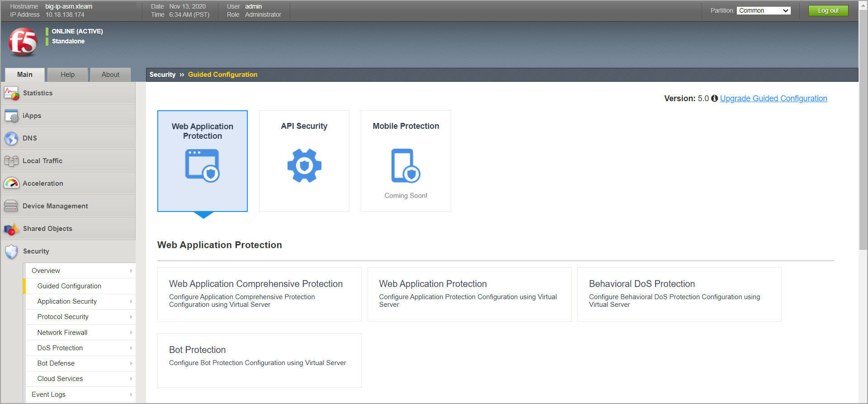The image size is (868, 404).
Task: Click the F5 logo icon
Action: coord(23,42)
